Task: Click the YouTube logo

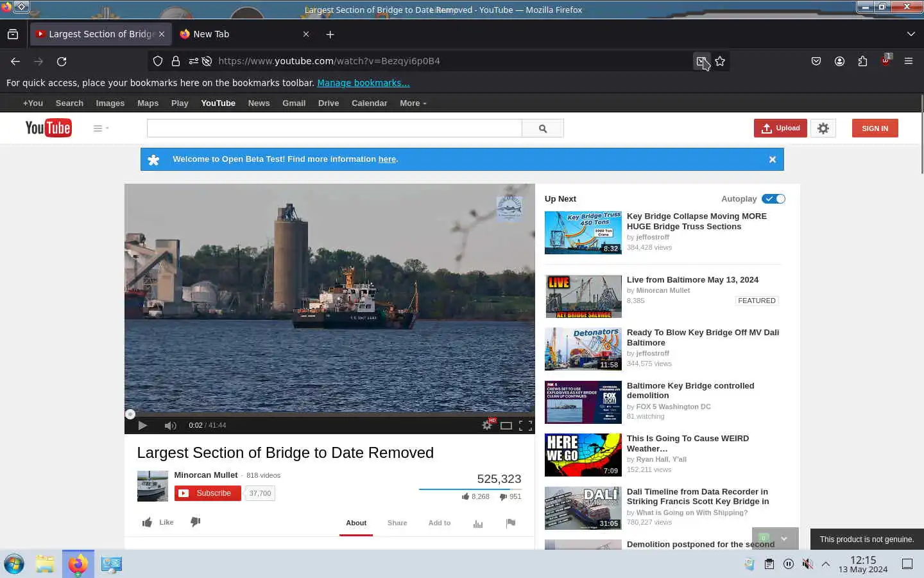Action: pyautogui.click(x=48, y=128)
